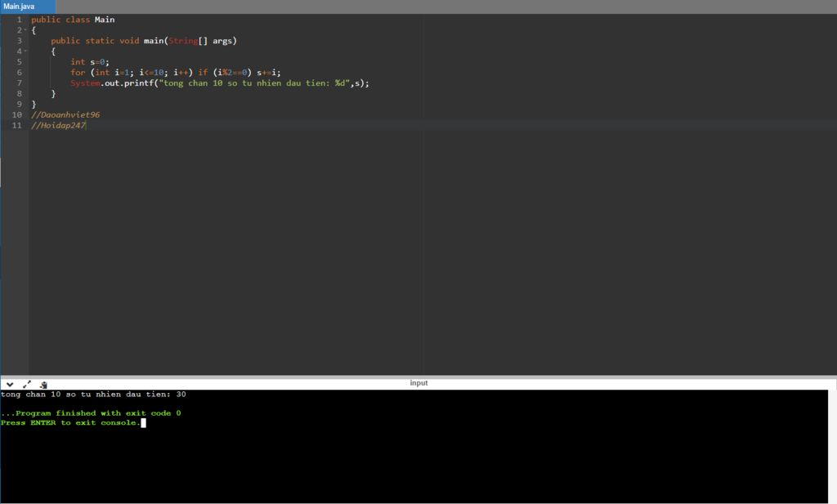Click line number 10 in the gutter
The width and height of the screenshot is (837, 504).
pyautogui.click(x=17, y=114)
